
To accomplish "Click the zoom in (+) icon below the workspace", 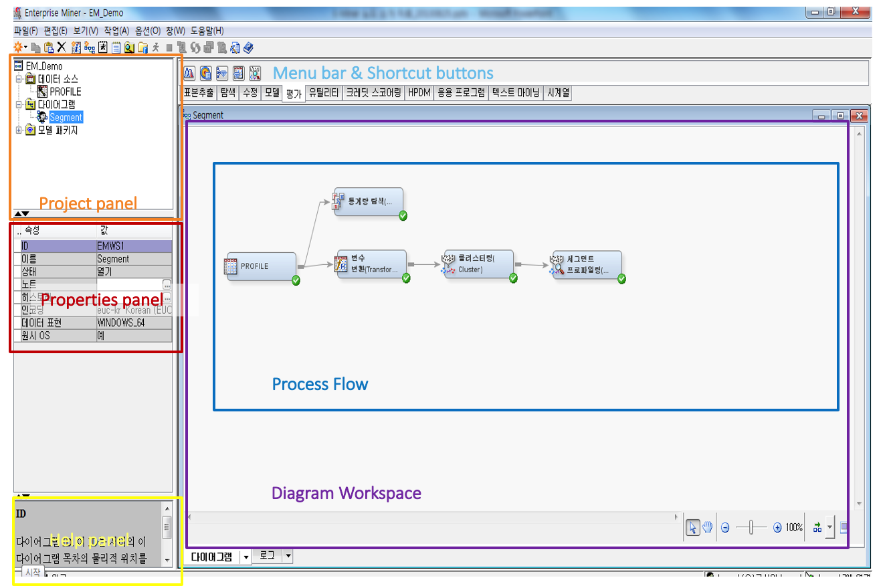I will click(x=777, y=527).
